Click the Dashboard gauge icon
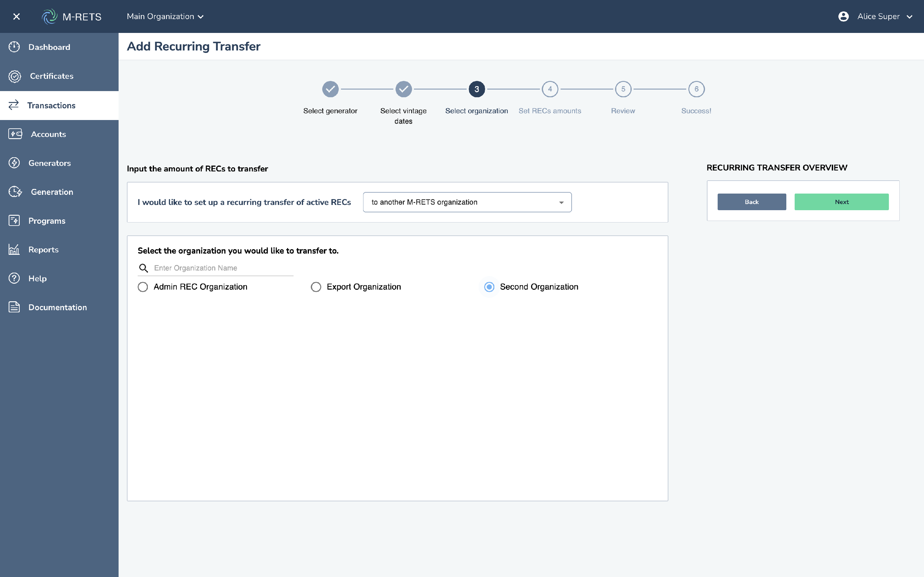 (x=14, y=47)
